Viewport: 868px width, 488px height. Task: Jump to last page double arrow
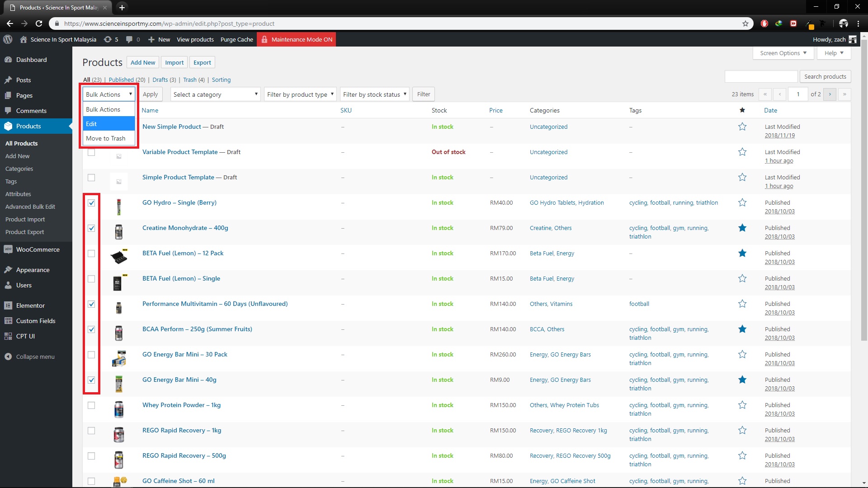[844, 94]
